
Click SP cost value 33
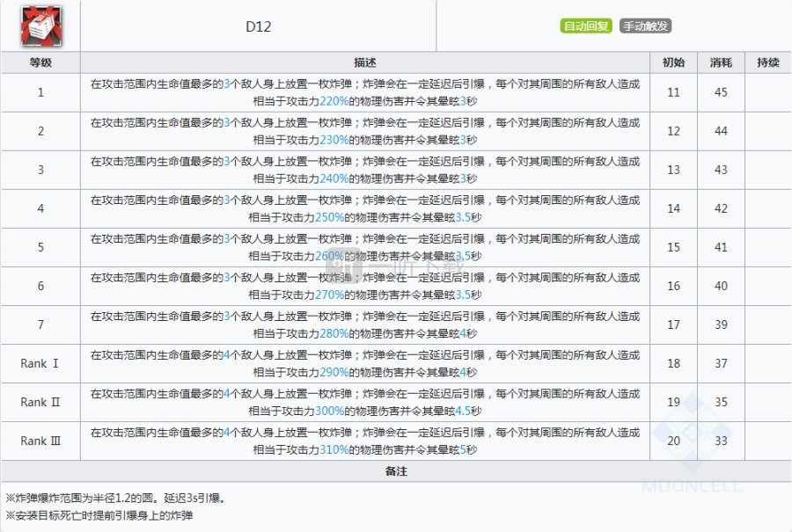(721, 441)
